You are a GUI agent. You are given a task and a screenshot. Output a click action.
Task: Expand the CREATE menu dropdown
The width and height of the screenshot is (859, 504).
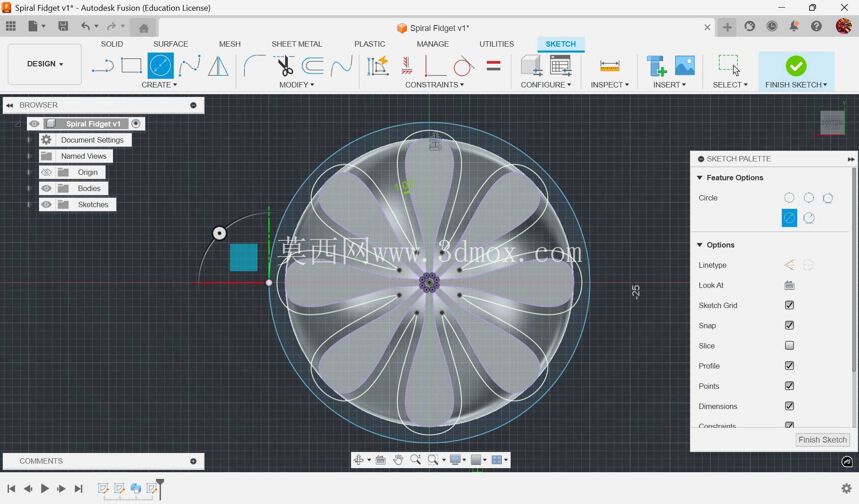point(159,85)
